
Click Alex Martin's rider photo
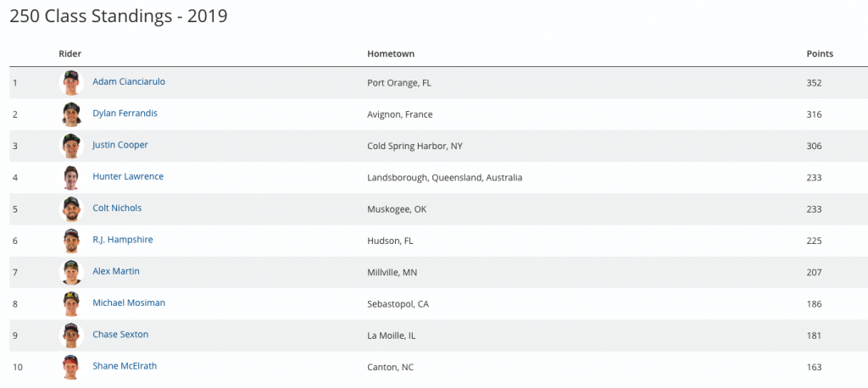72,272
